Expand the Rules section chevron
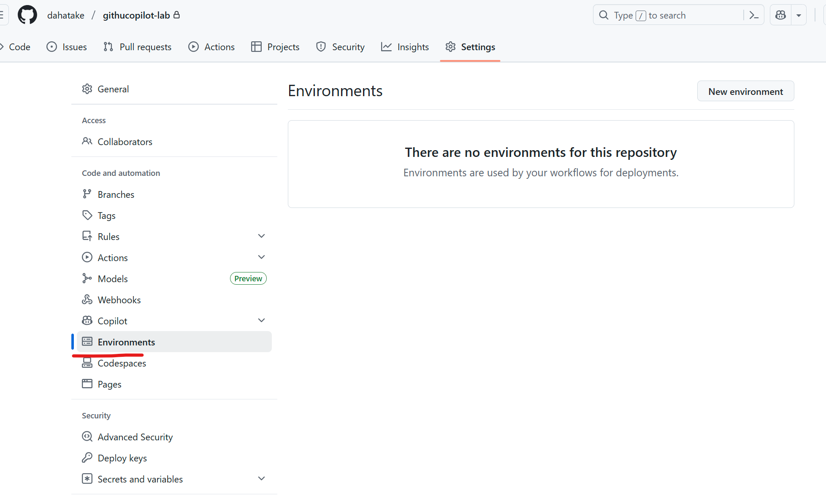The width and height of the screenshot is (826, 504). 261,236
